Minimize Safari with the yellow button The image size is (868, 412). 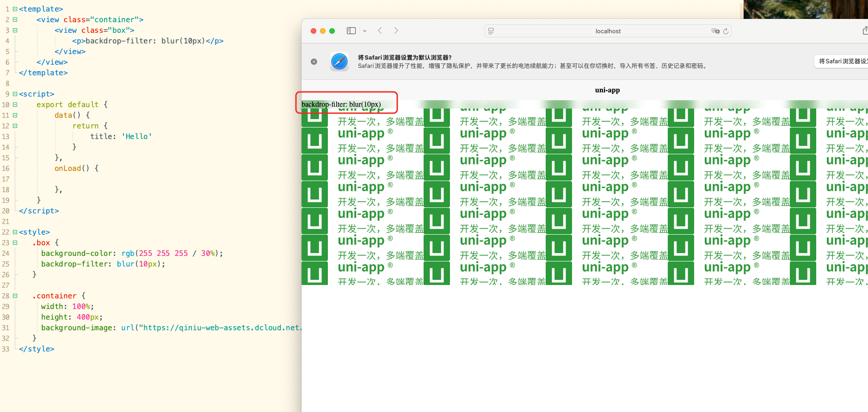323,31
